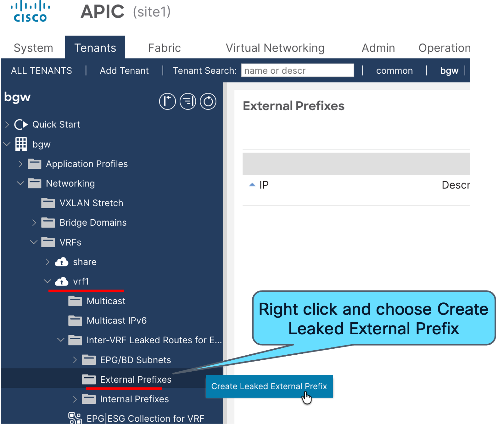Select Internal Prefixes tree item
This screenshot has height=428, width=504.
135,399
